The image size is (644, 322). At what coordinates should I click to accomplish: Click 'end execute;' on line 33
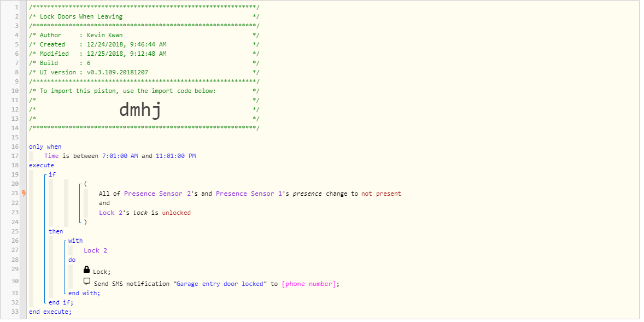(x=50, y=312)
